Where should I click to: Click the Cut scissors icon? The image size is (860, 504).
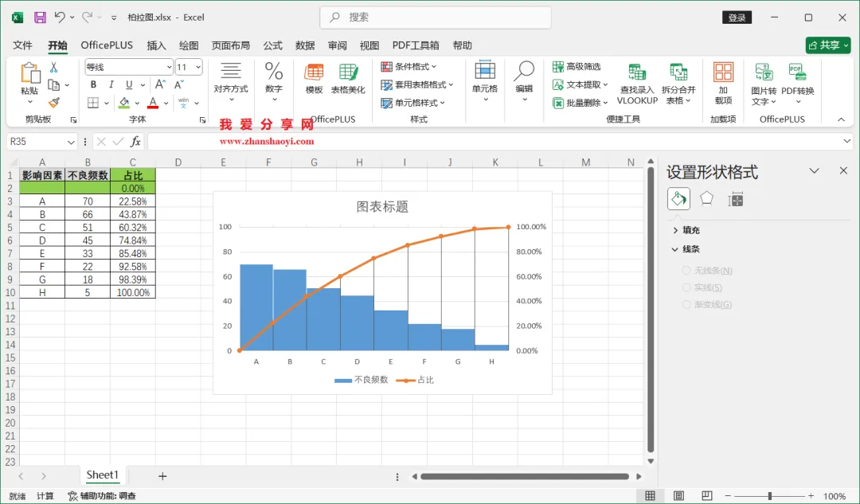[54, 68]
